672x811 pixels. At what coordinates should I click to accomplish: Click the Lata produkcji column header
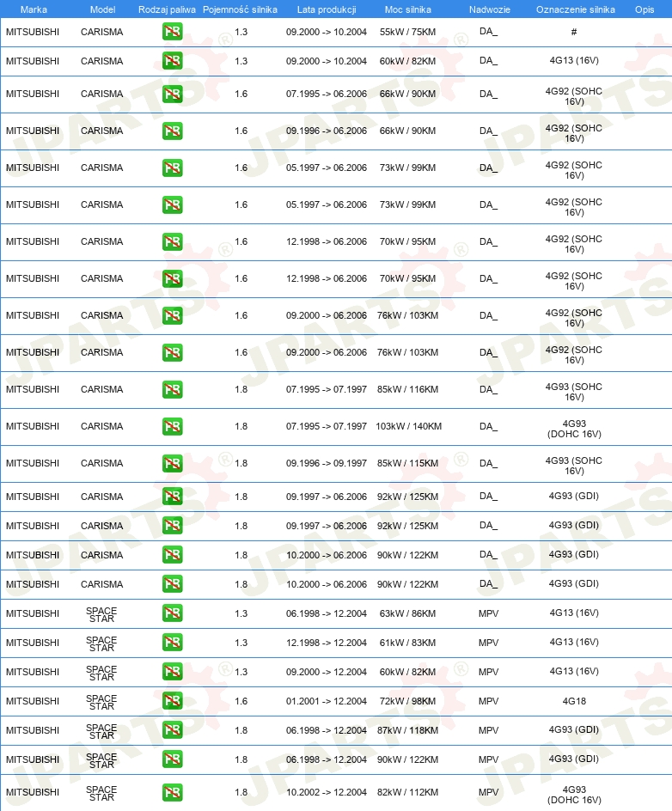click(327, 9)
